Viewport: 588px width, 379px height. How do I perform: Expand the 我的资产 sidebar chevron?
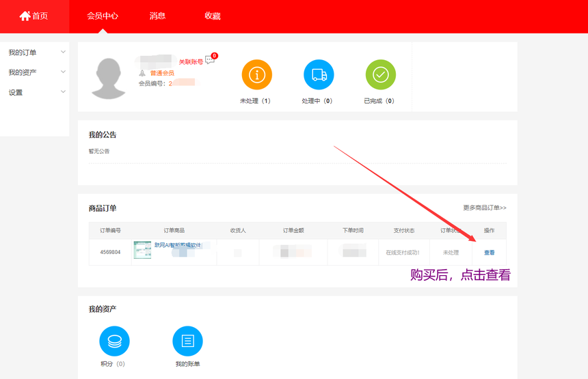point(63,72)
